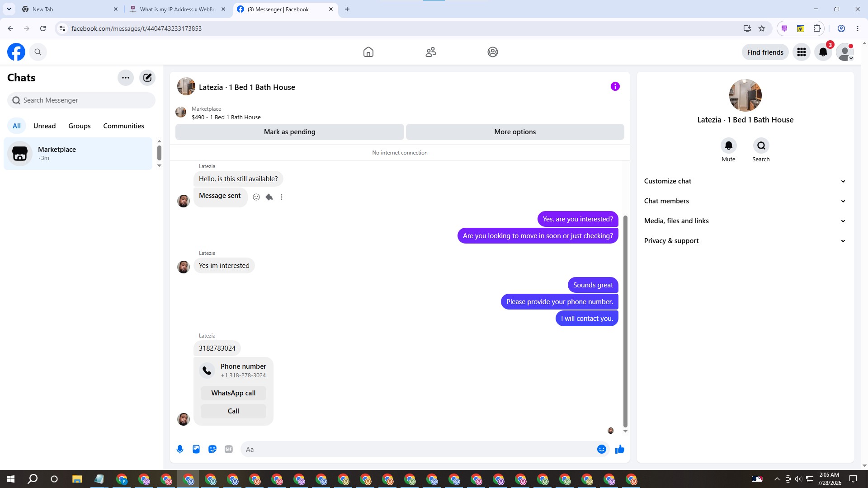Click the address bar URL
Image resolution: width=868 pixels, height=488 pixels.
[137, 28]
